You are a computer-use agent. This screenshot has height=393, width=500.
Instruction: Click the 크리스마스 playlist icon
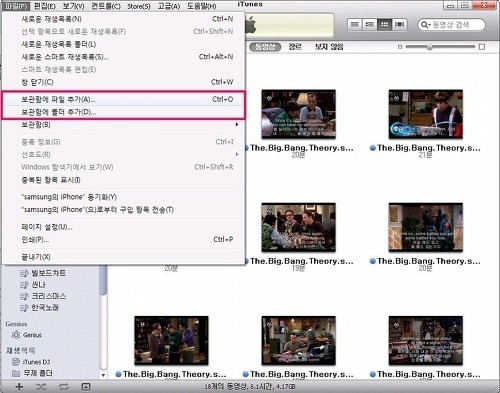(x=24, y=296)
